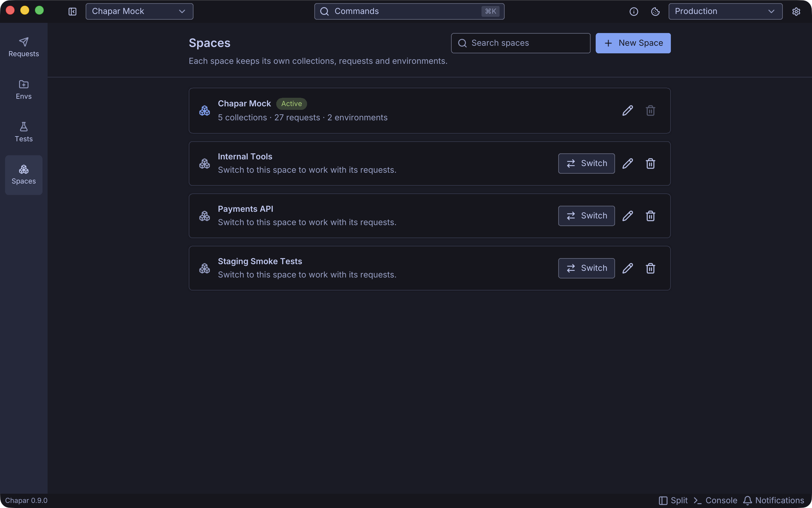Edit the Chapar Mock space
This screenshot has width=812, height=508.
point(627,110)
